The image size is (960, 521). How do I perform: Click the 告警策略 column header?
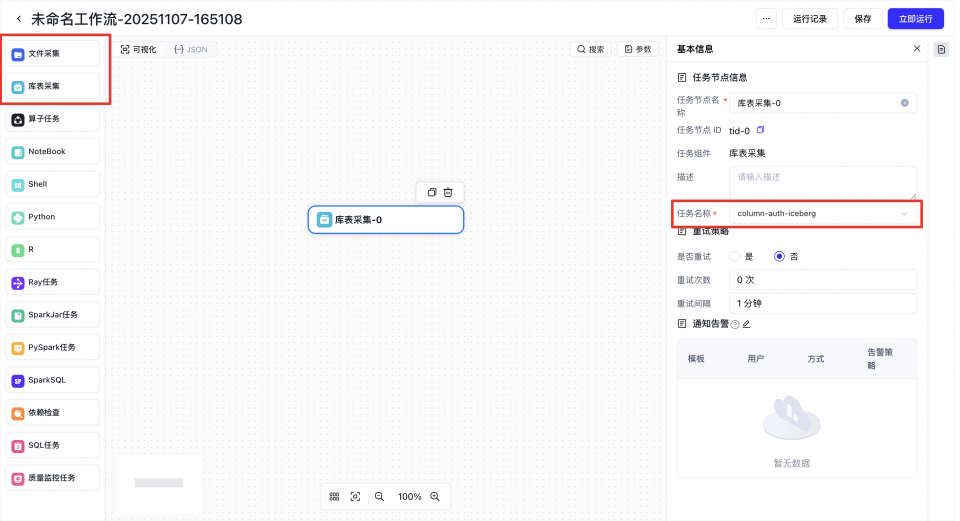(x=880, y=359)
